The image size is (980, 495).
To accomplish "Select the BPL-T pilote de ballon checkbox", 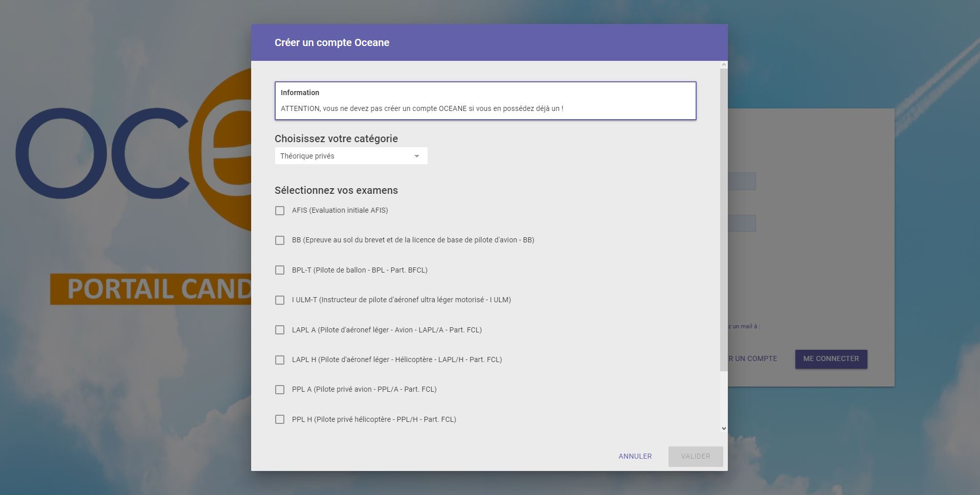I will click(280, 270).
